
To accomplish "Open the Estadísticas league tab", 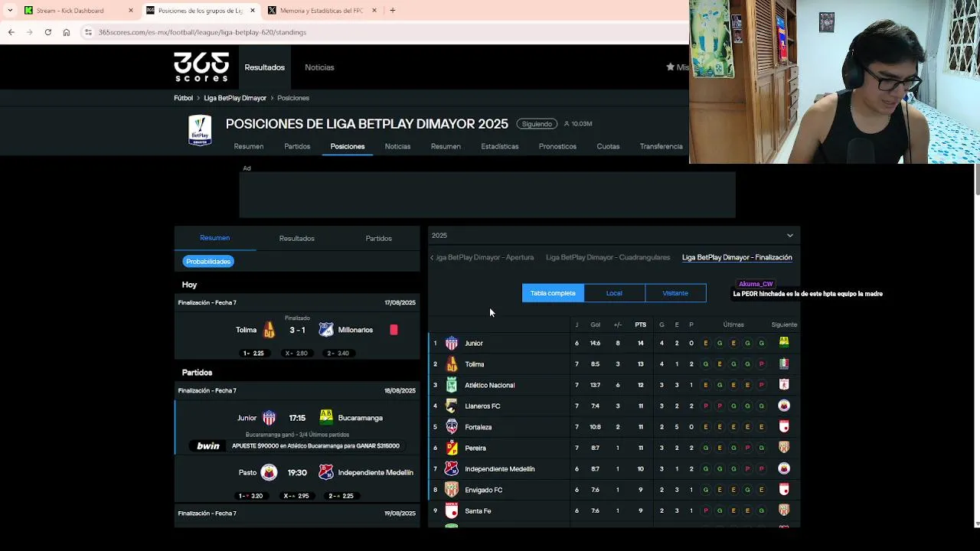I will coord(499,146).
